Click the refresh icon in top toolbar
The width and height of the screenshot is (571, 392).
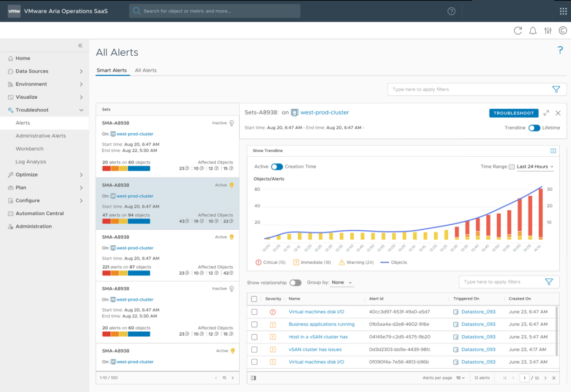(x=518, y=31)
